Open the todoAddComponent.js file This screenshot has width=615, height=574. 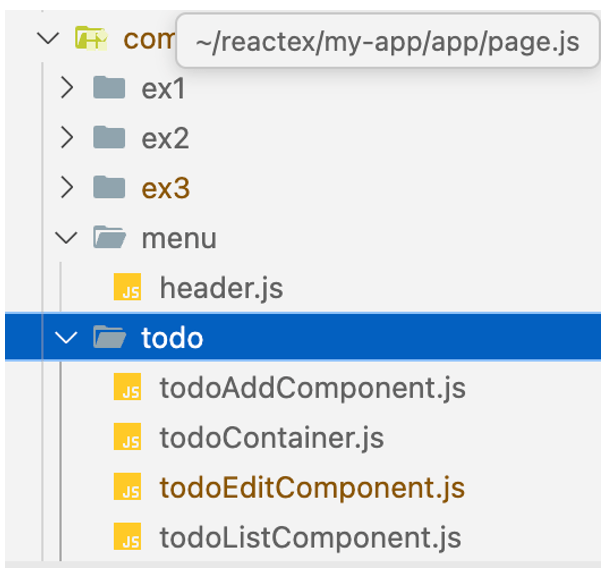click(x=312, y=388)
